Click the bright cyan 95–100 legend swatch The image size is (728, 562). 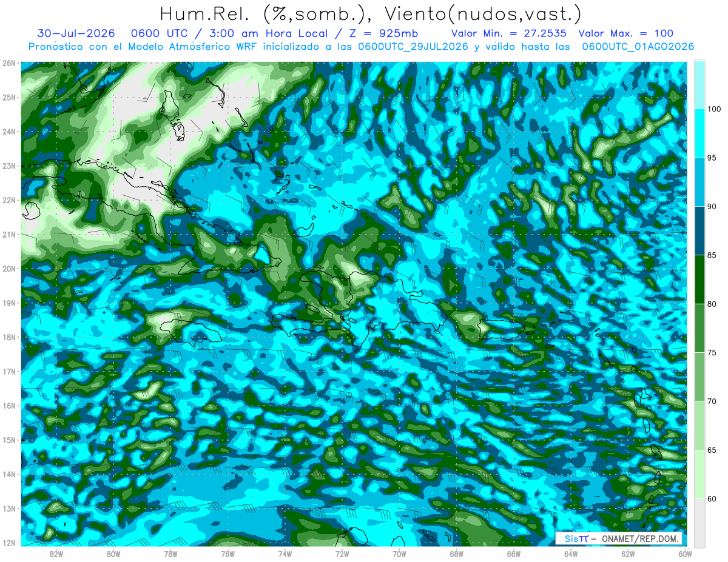coord(699,133)
